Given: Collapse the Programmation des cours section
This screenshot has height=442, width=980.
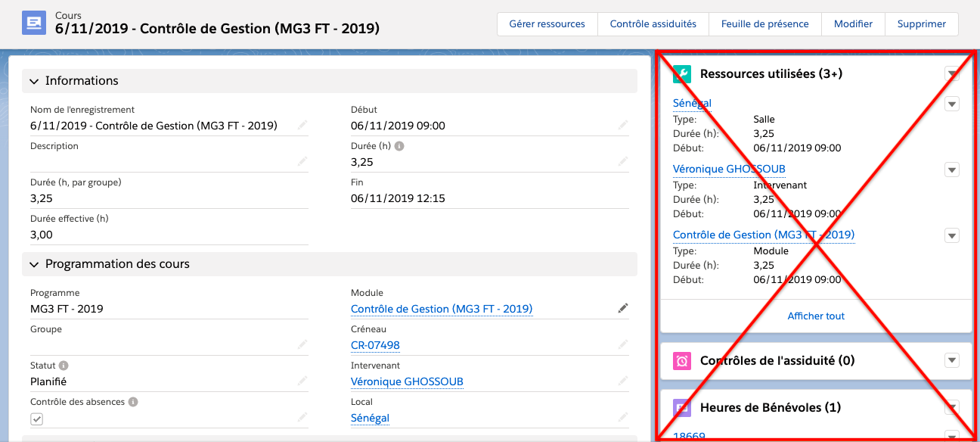Looking at the screenshot, I should click(x=34, y=264).
